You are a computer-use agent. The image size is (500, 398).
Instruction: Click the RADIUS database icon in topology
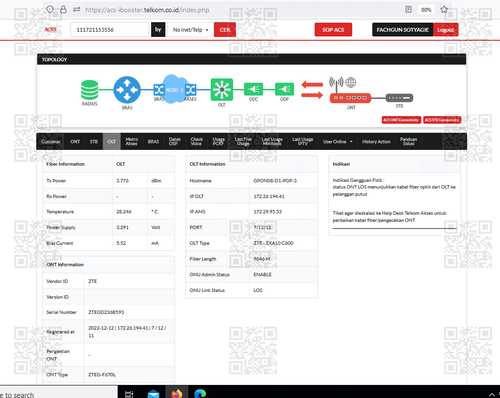click(90, 90)
